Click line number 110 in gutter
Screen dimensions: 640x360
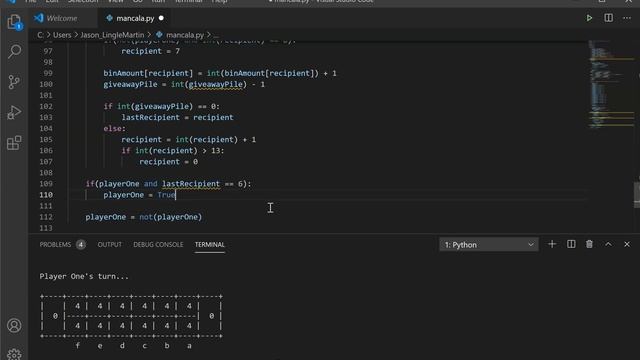(46, 195)
